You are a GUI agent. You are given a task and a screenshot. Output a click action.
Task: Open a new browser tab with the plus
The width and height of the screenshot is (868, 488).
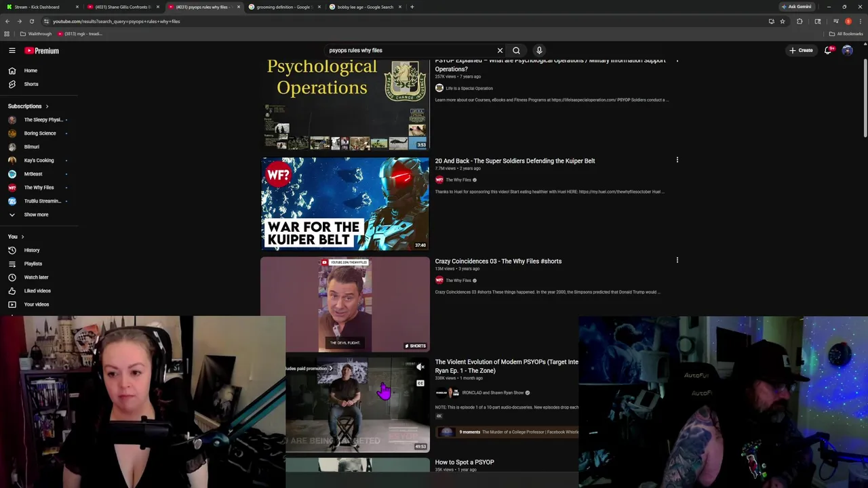pyautogui.click(x=412, y=7)
